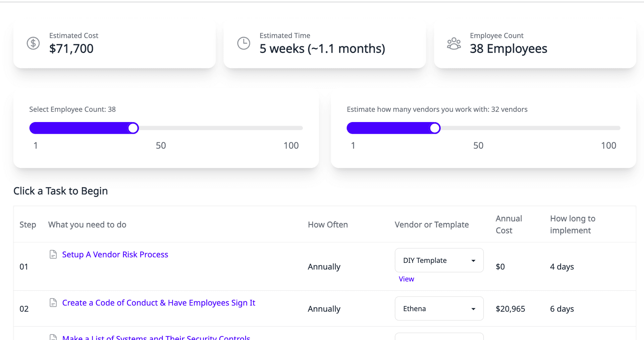The height and width of the screenshot is (340, 644).
Task: Click the View link under DIY Template
Action: [406, 279]
